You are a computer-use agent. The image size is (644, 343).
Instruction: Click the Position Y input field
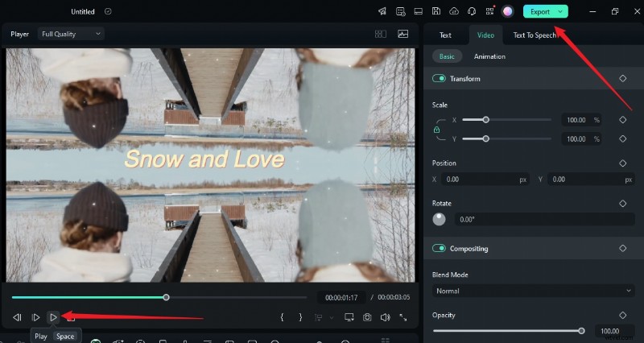[591, 180]
